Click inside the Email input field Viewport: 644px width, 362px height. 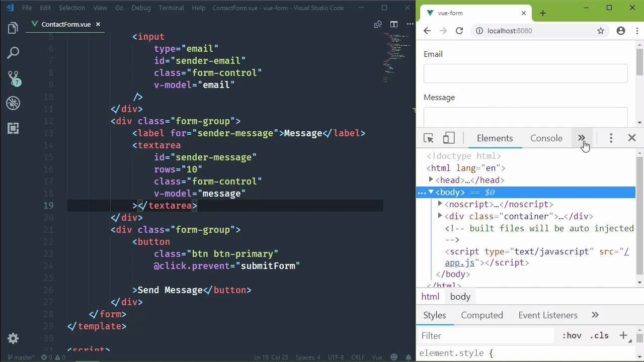coord(525,73)
